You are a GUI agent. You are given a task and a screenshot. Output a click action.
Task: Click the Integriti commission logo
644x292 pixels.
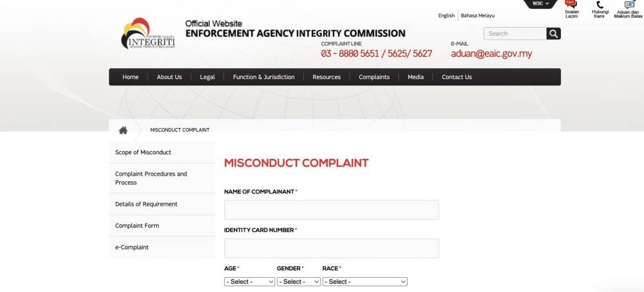pos(148,33)
